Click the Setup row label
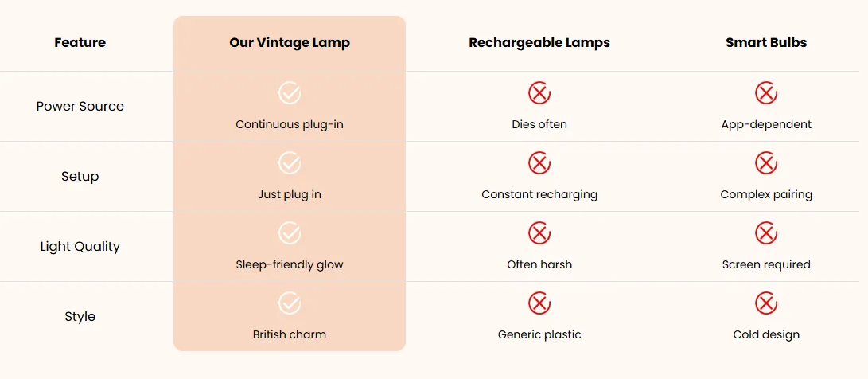Image resolution: width=868 pixels, height=379 pixels. pyautogui.click(x=80, y=177)
